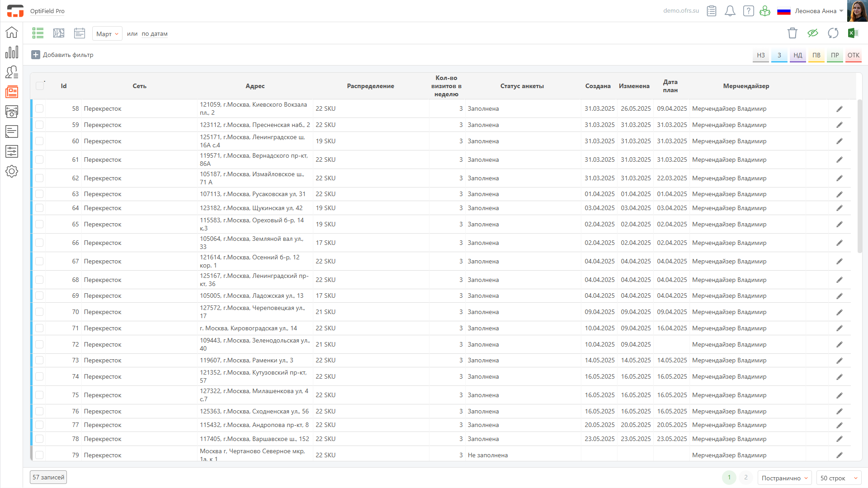The width and height of the screenshot is (868, 488).
Task: Click the trash delete icon
Action: coord(792,33)
